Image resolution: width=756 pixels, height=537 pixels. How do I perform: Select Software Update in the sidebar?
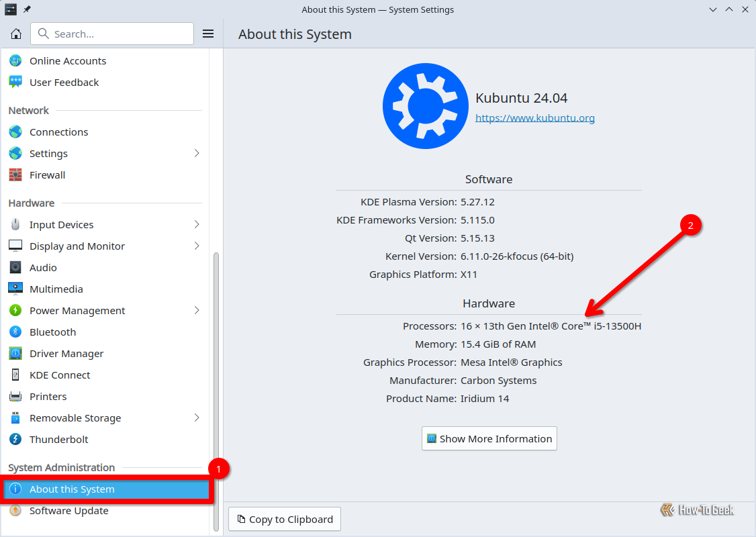(69, 510)
